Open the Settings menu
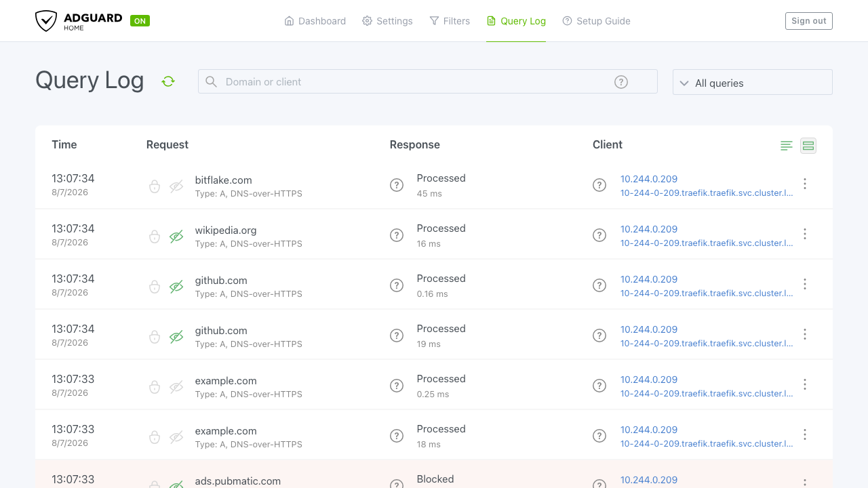Image resolution: width=868 pixels, height=488 pixels. (x=387, y=21)
